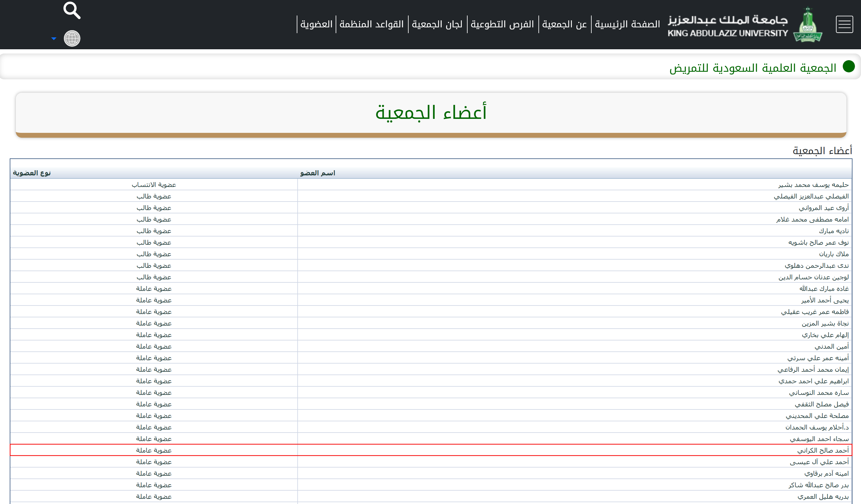Image resolution: width=861 pixels, height=504 pixels.
Task: Click the اسم العضو column header
Action: (x=317, y=173)
